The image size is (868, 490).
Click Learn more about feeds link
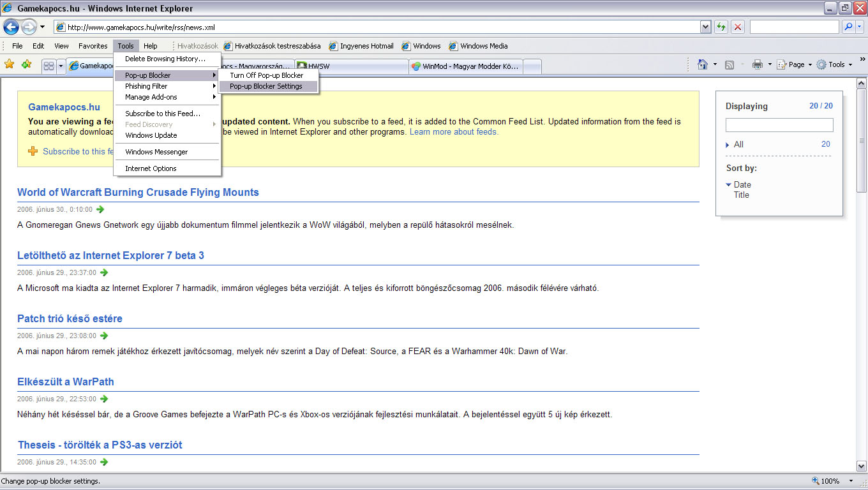coord(454,132)
